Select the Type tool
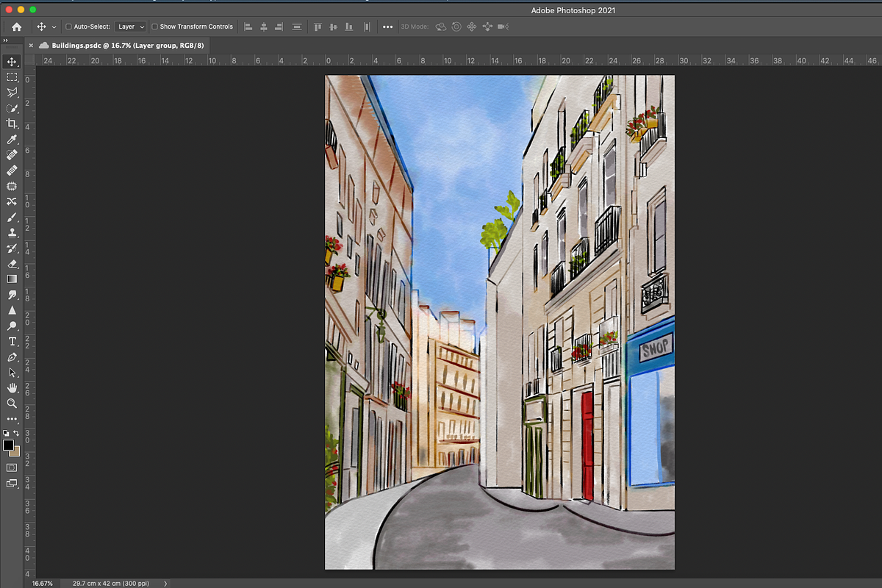This screenshot has width=882, height=588. pyautogui.click(x=12, y=342)
